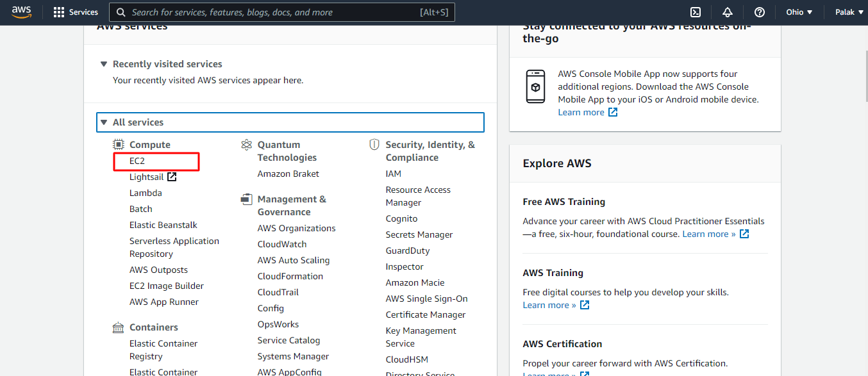868x376 pixels.
Task: Open Inspector
Action: [x=405, y=266]
